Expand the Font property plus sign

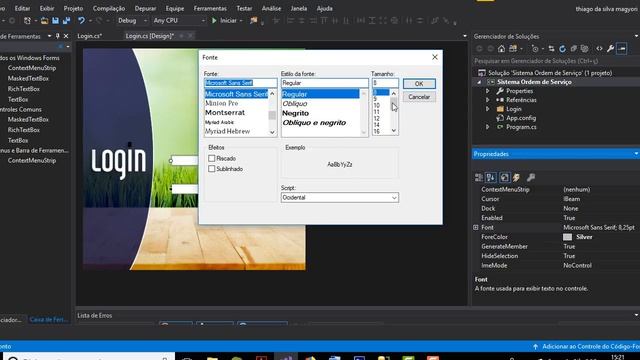click(x=476, y=227)
